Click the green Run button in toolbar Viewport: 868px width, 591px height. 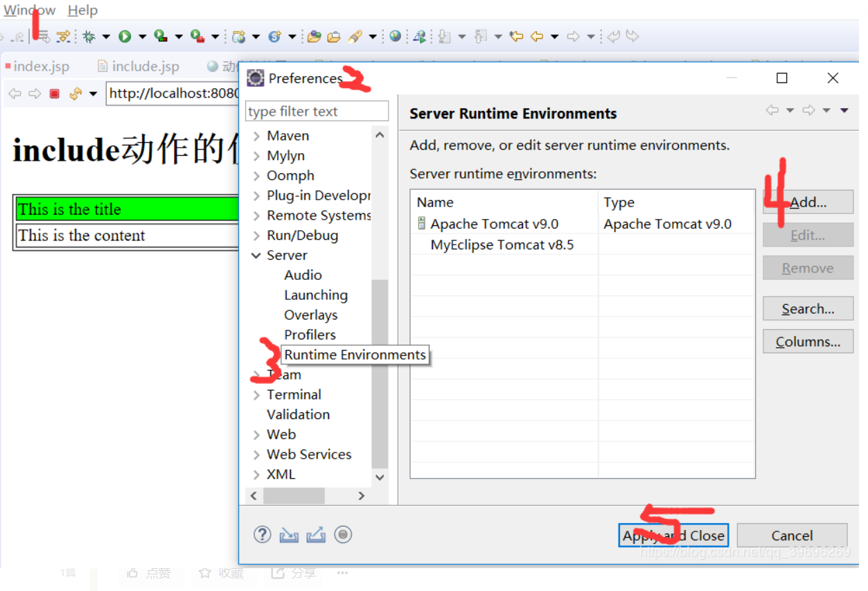coord(125,37)
